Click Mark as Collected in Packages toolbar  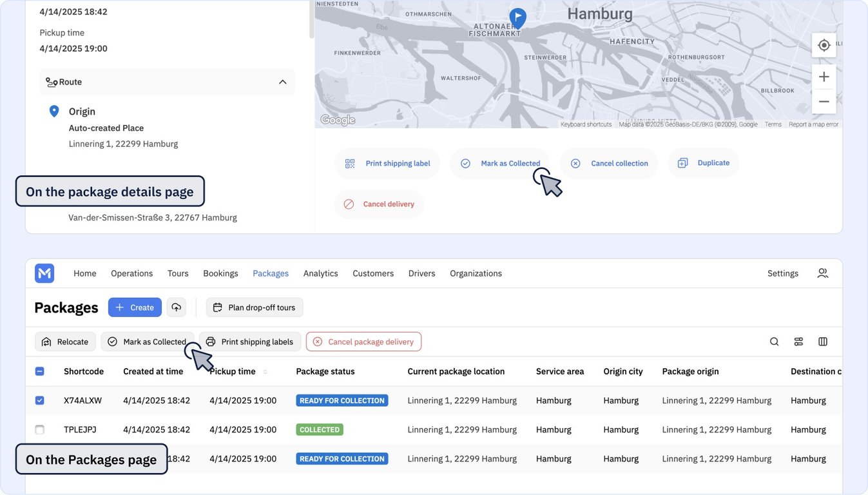148,342
